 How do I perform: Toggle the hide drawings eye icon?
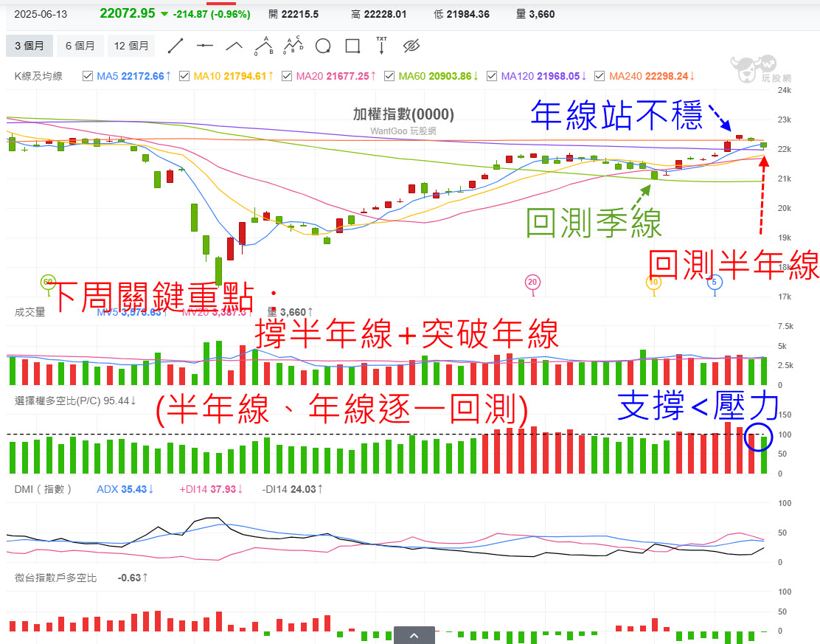[411, 46]
